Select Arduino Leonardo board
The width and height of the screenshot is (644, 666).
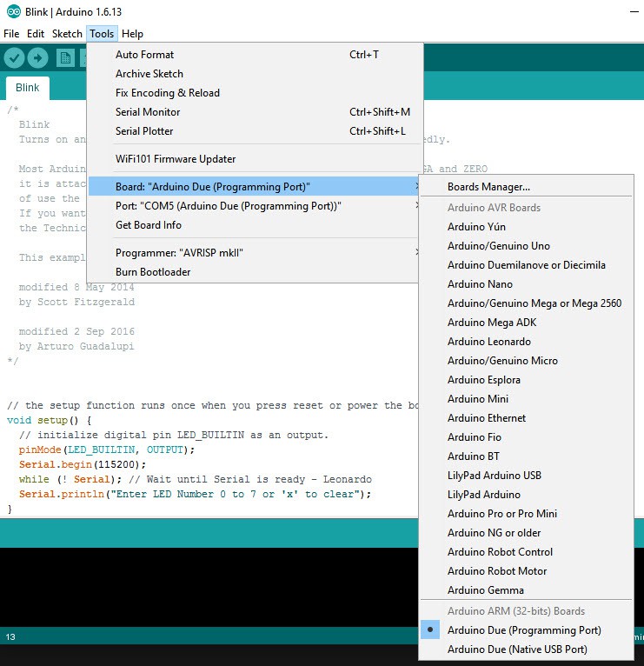[x=527, y=341]
